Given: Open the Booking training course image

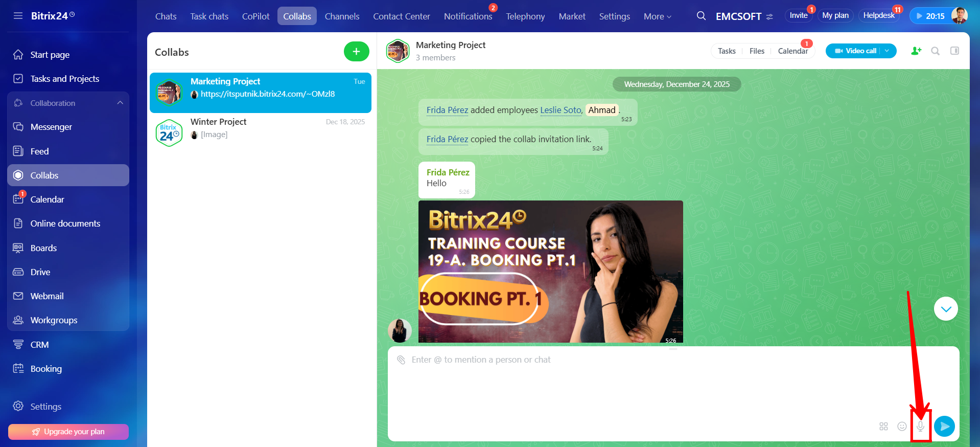Looking at the screenshot, I should 550,271.
